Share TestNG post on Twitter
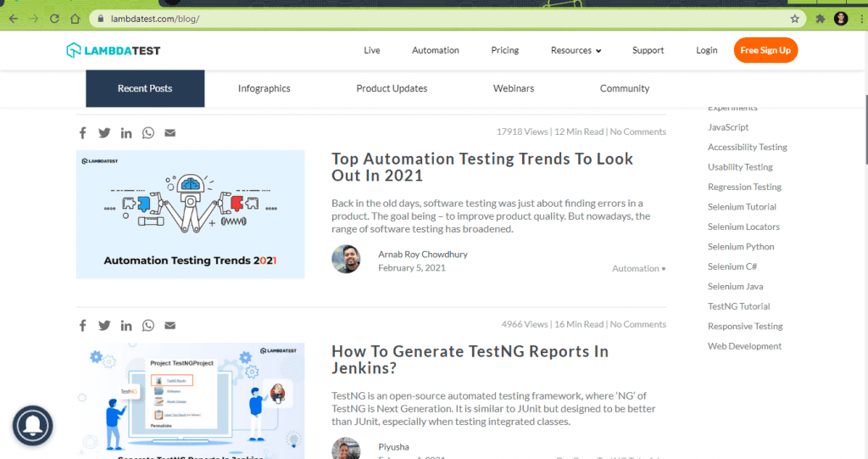The width and height of the screenshot is (868, 459). click(x=104, y=326)
